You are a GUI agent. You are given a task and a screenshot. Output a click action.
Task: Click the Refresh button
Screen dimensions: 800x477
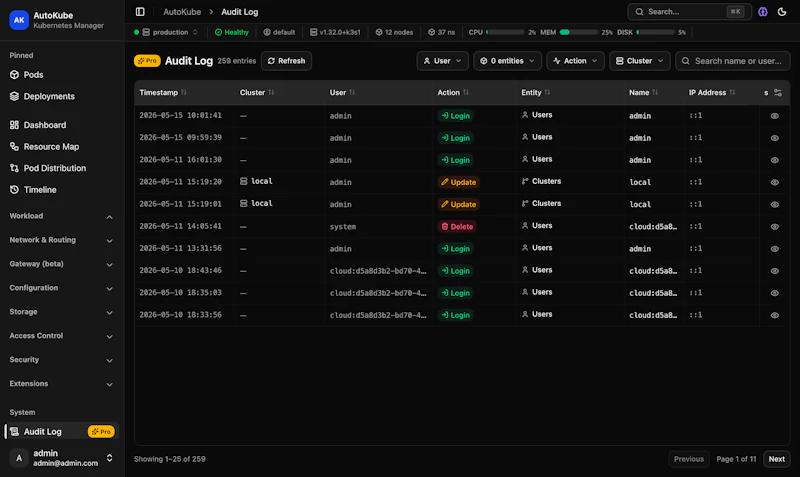(286, 61)
